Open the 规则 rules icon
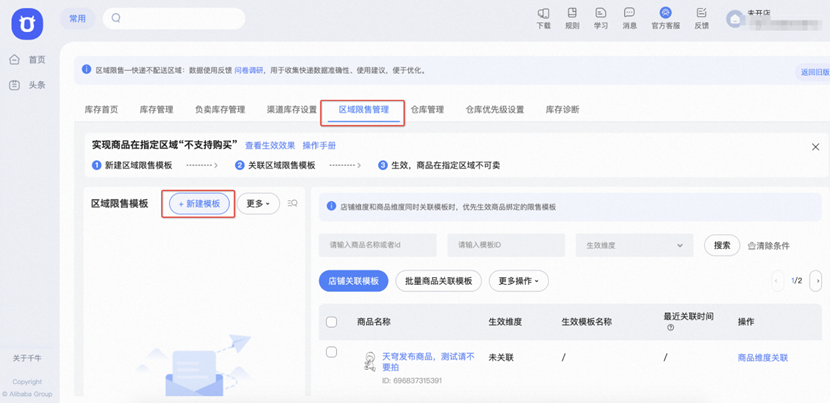This screenshot has height=403, width=830. click(572, 13)
